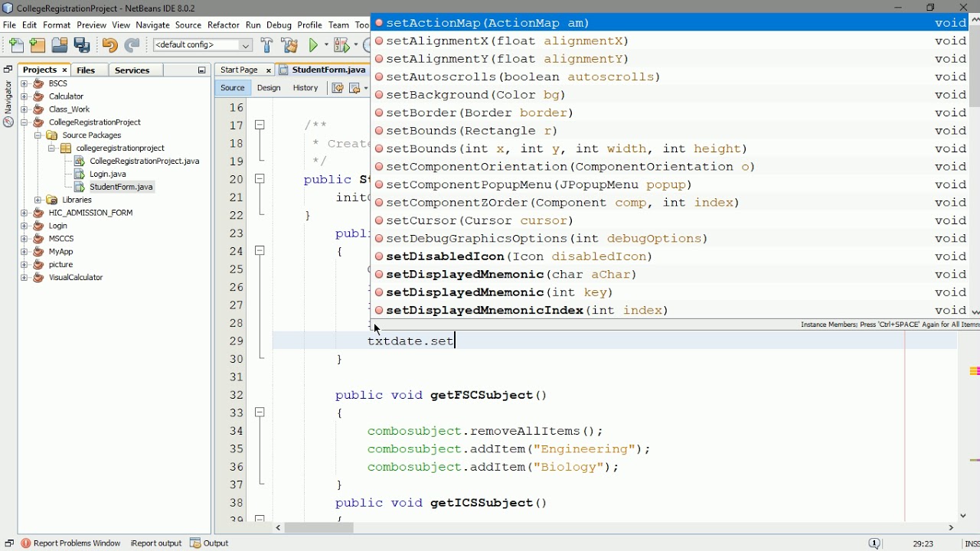980x551 pixels.
Task: Click the Source Packages folder icon
Action: point(52,135)
